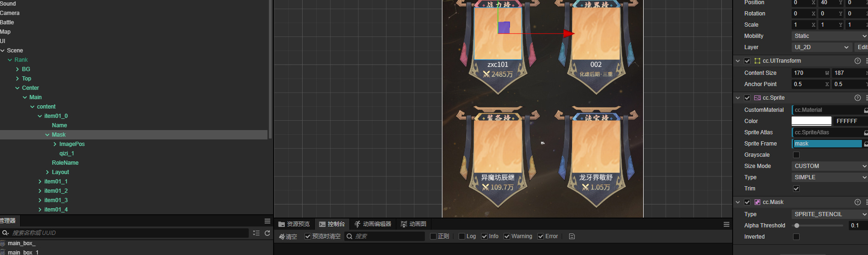Uncheck the Warning filter checkbox
This screenshot has width=868, height=255.
pos(507,236)
